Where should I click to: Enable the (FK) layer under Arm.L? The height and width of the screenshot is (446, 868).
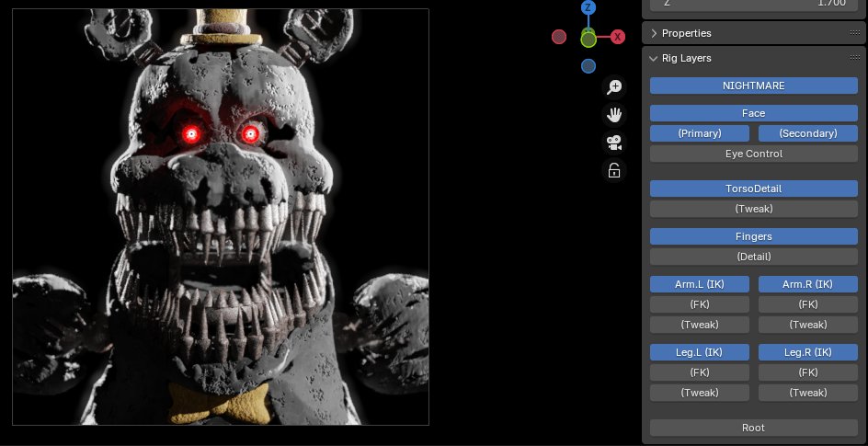699,304
